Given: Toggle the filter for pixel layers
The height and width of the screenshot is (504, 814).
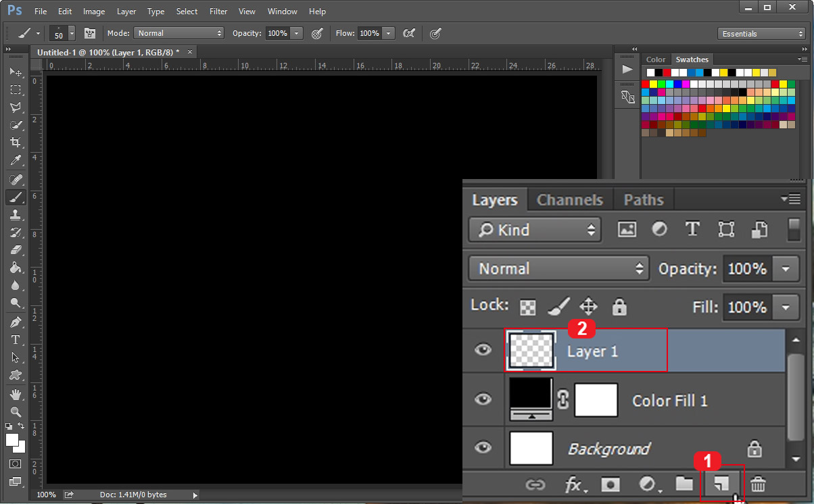Looking at the screenshot, I should click(x=627, y=230).
